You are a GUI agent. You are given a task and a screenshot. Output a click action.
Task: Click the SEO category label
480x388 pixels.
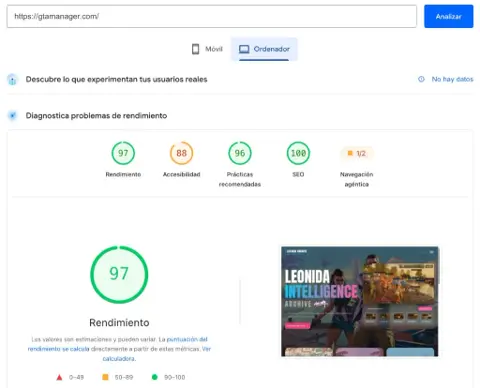pyautogui.click(x=298, y=174)
